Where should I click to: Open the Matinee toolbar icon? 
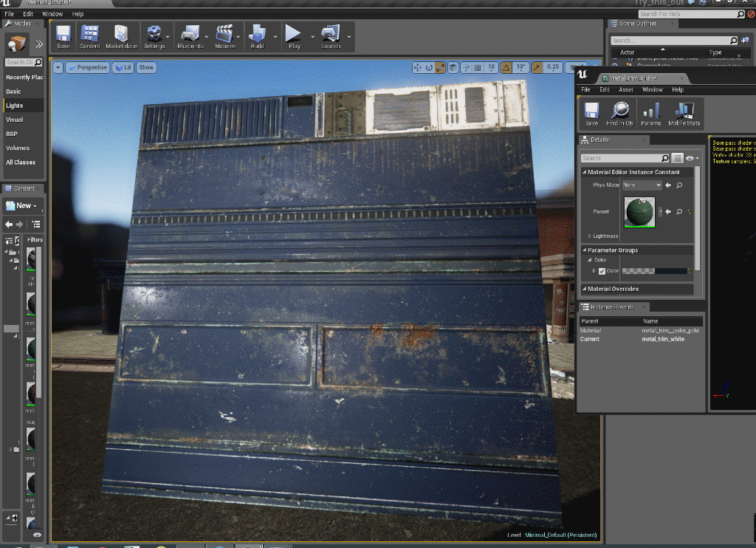225,37
